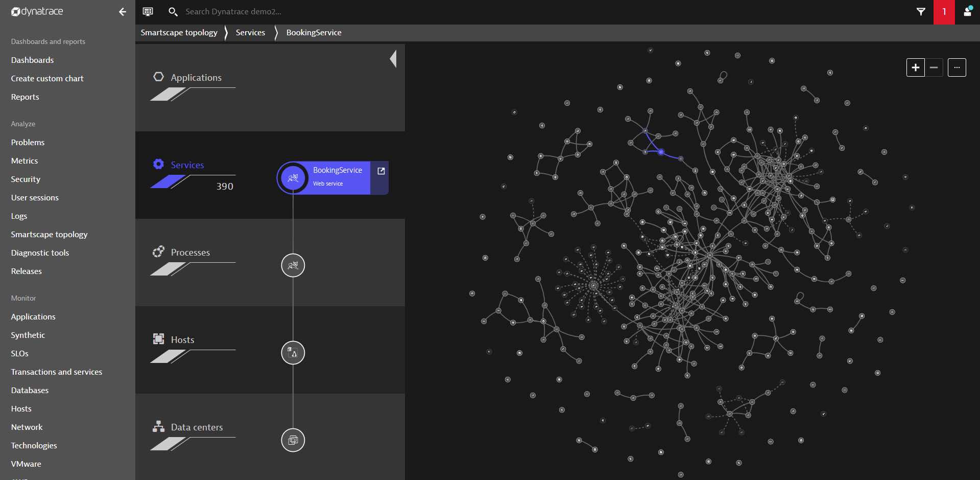Open the dashboard monitor icon in the top bar
Viewport: 980px width, 480px height.
click(x=148, y=11)
